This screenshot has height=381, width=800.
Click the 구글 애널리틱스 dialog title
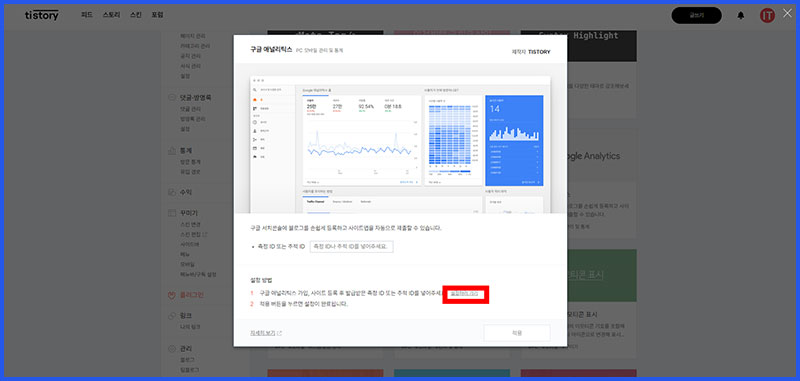[271, 50]
